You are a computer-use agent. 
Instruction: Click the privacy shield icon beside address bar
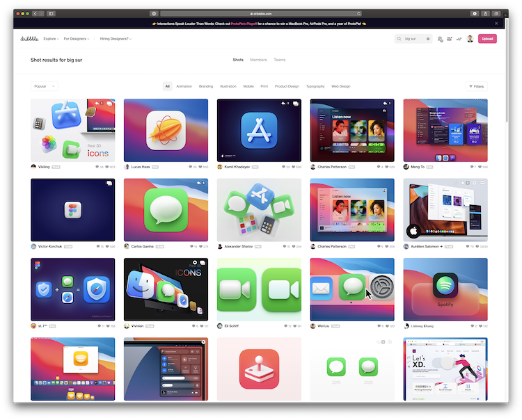(154, 14)
